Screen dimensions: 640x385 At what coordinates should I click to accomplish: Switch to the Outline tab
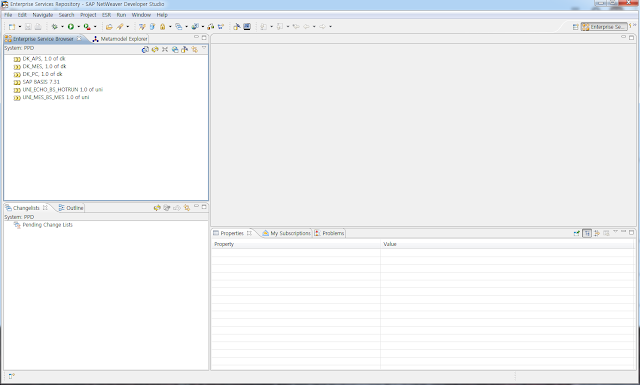click(71, 208)
